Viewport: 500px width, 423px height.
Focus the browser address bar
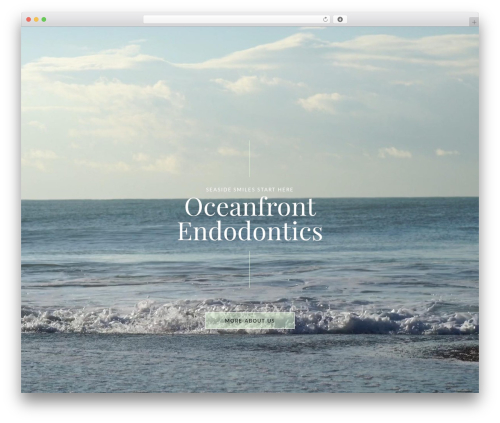click(236, 20)
